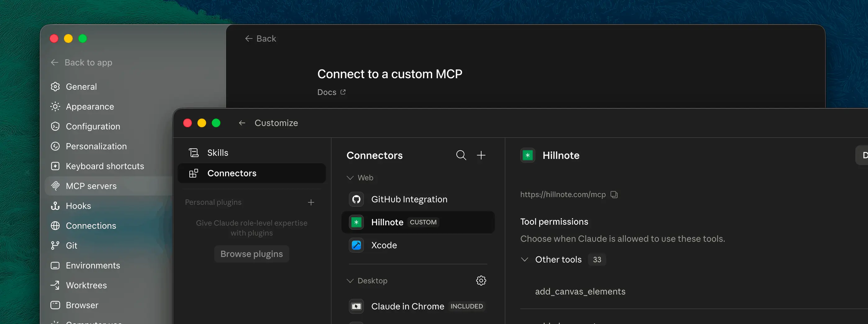The image size is (868, 324).
Task: Click the GitHub Integration logo icon
Action: click(356, 199)
